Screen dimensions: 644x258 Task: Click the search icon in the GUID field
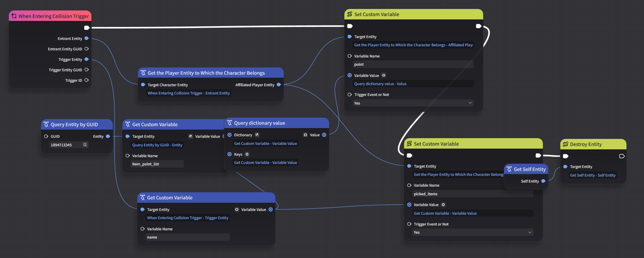tap(85, 145)
